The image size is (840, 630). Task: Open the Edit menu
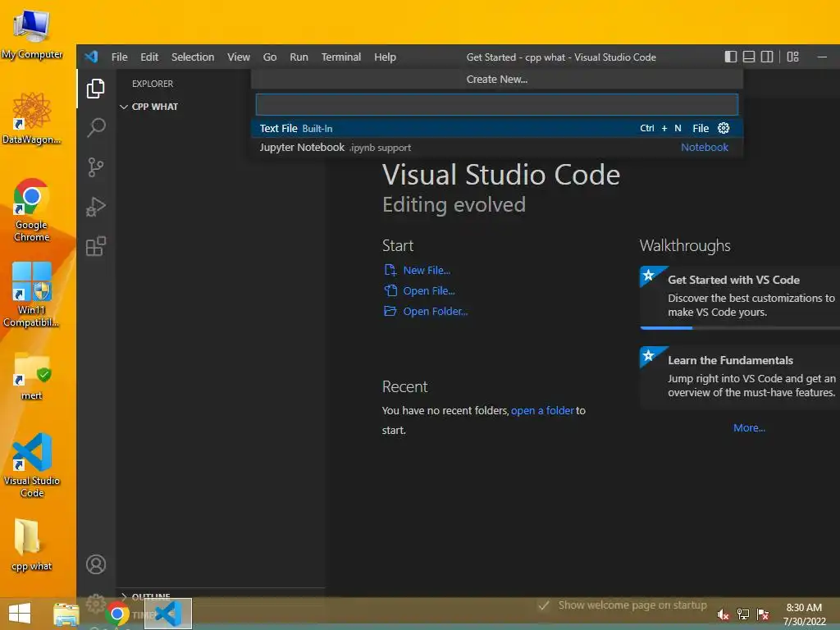[149, 57]
